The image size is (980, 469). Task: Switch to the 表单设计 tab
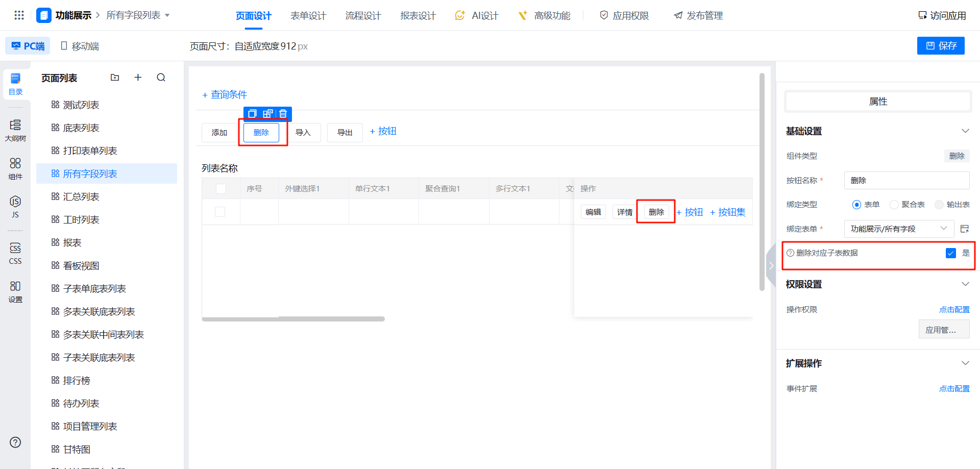308,16
